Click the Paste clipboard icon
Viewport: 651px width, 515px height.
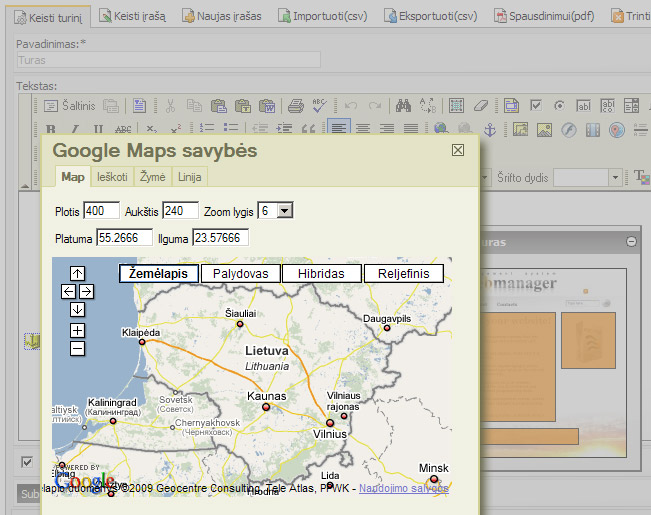click(x=218, y=106)
